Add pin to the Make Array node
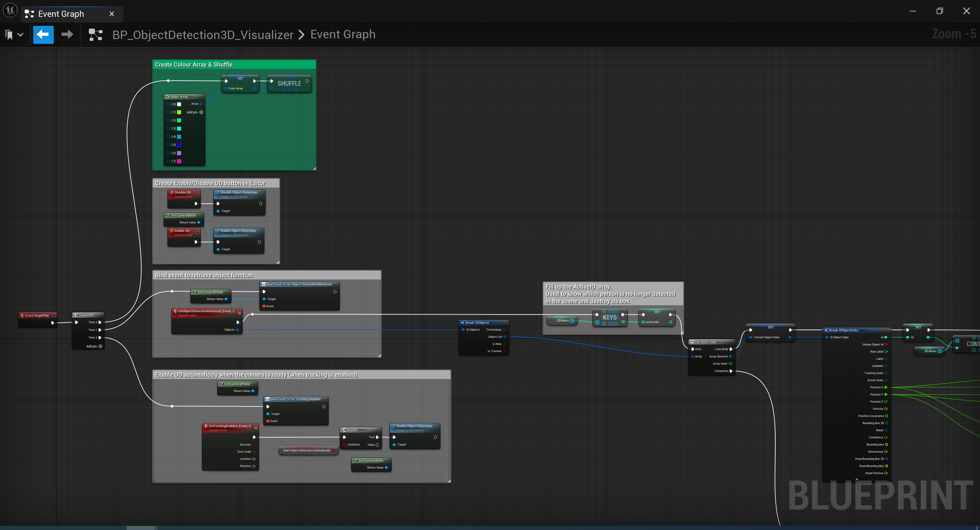This screenshot has width=980, height=530. click(195, 112)
